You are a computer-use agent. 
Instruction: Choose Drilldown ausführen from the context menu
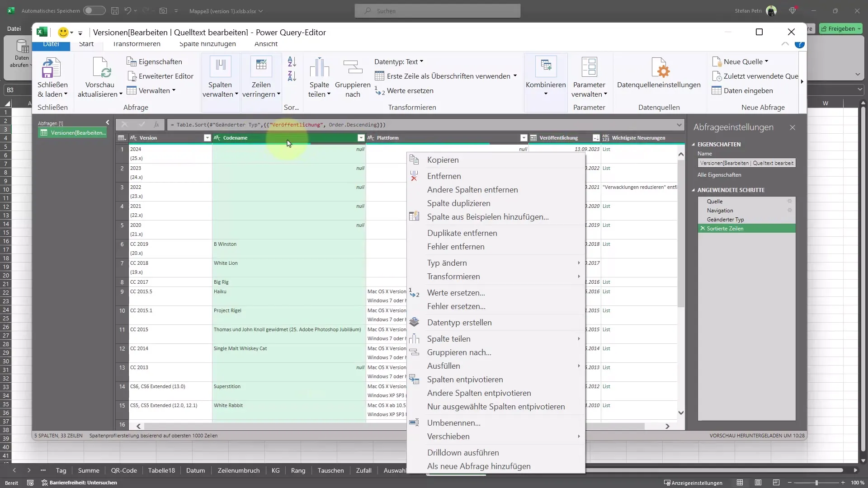click(496, 453)
